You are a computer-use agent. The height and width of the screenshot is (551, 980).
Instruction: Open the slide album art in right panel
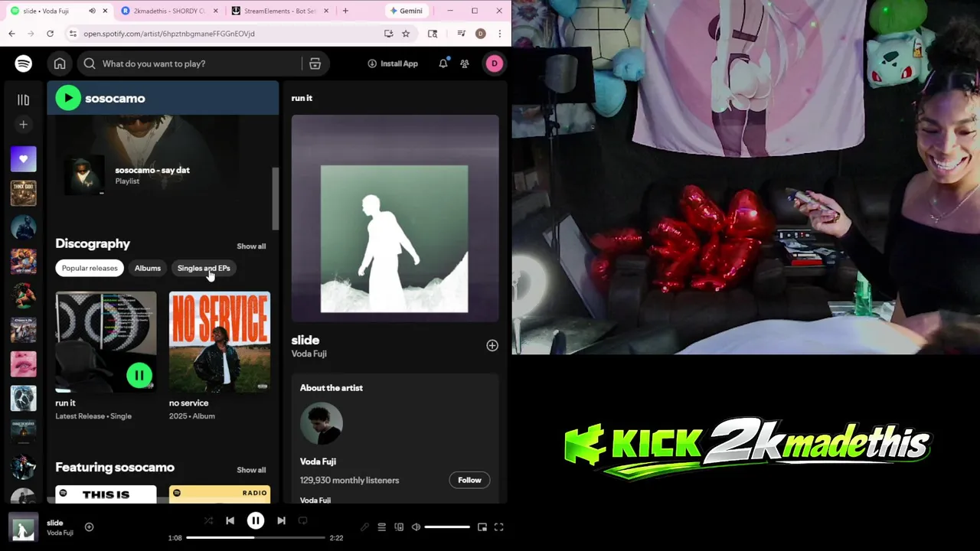tap(394, 218)
